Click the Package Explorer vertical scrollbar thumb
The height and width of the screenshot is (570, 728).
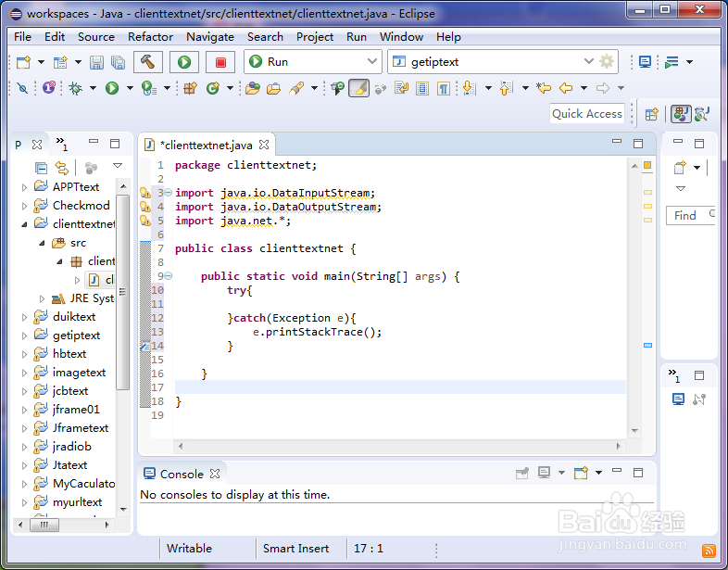[x=122, y=293]
